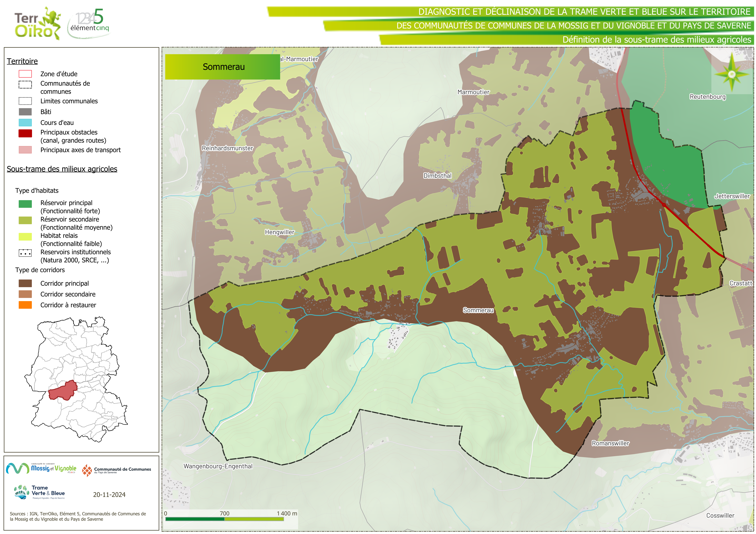Viewport: 756px width, 534px height.
Task: Click the Trame Verte & Bleue logo
Action: click(x=39, y=492)
